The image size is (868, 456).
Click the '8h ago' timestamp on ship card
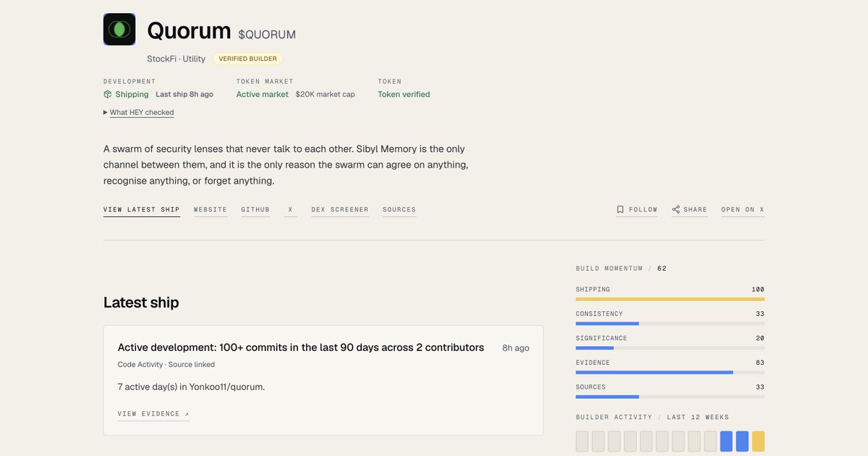[x=516, y=348]
